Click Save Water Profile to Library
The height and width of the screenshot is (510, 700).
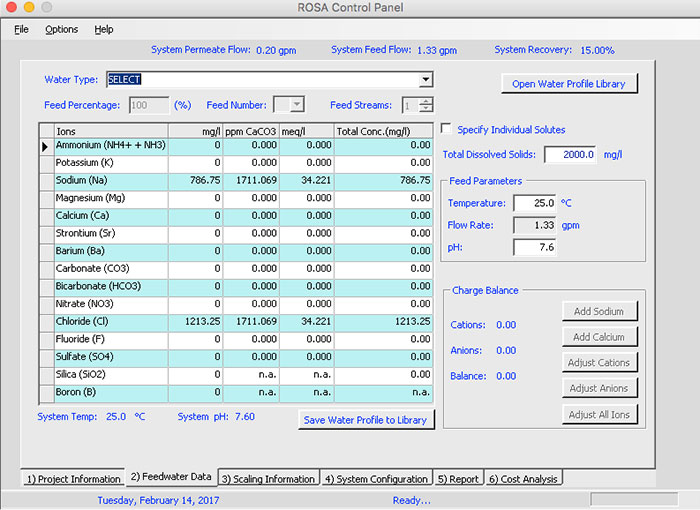coord(366,420)
